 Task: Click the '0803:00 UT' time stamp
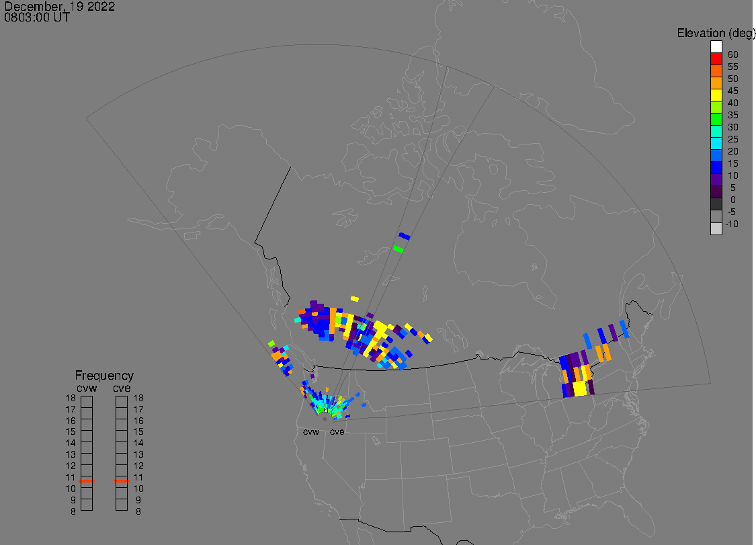[37, 17]
